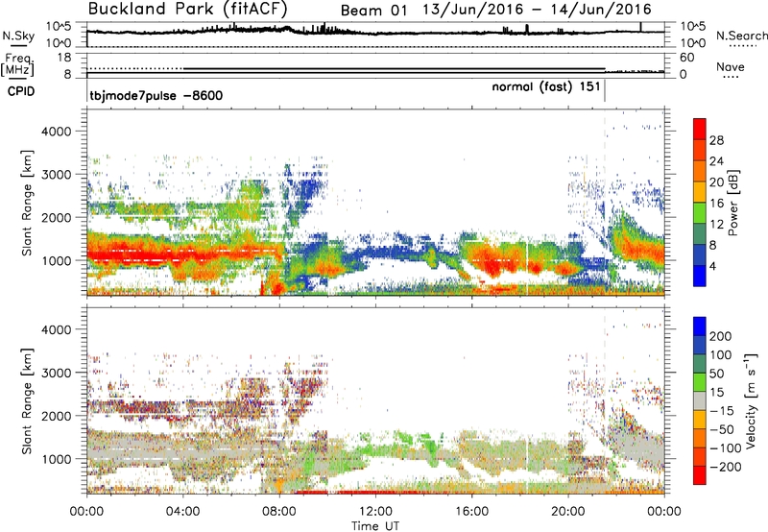The image size is (768, 532).
Task: Click the yellow segment of the power color bar
Action: pyautogui.click(x=700, y=191)
